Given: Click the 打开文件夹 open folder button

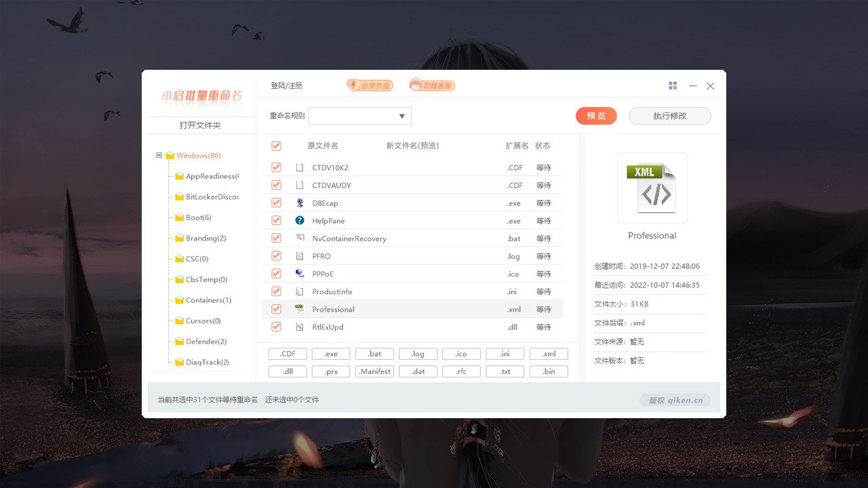Looking at the screenshot, I should [x=199, y=125].
